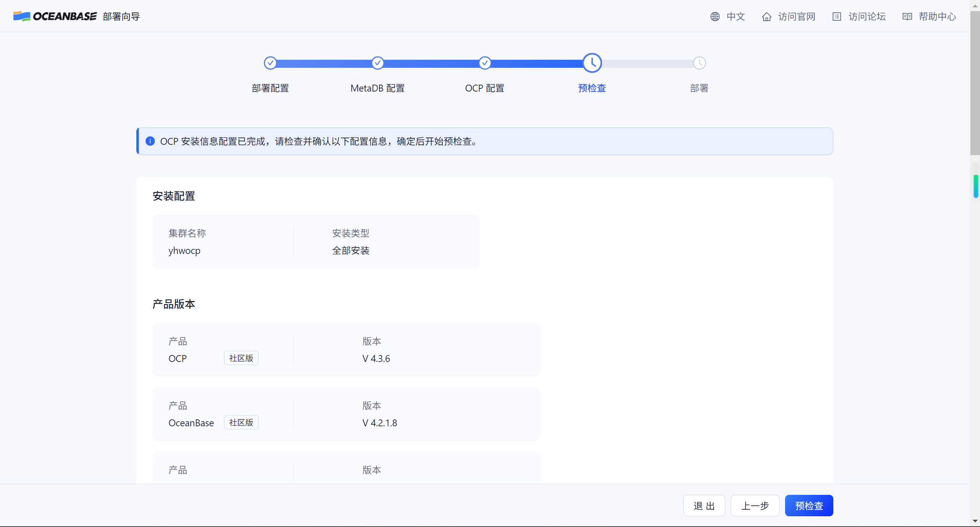Click the help center book icon
The width and height of the screenshot is (980, 527).
pos(907,16)
